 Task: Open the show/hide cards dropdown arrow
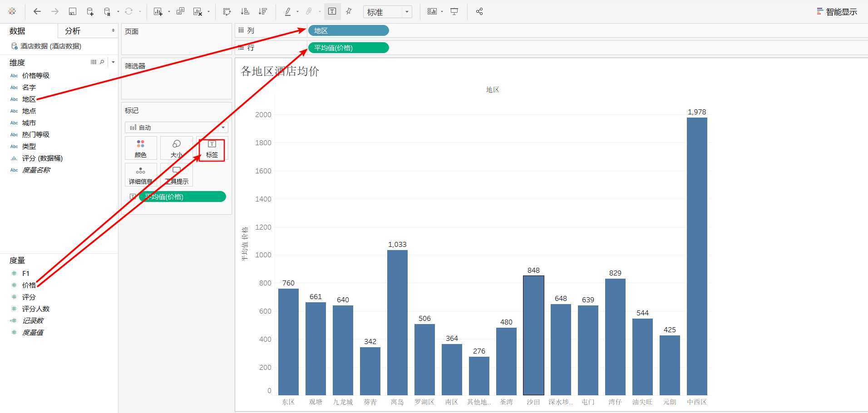[442, 12]
